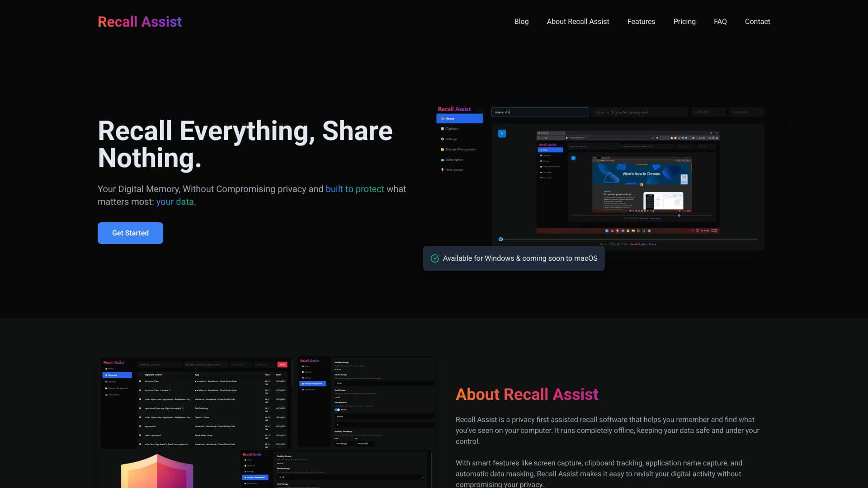The image size is (868, 488).
Task: Open Storage Management via the folder icon
Action: pyautogui.click(x=442, y=149)
